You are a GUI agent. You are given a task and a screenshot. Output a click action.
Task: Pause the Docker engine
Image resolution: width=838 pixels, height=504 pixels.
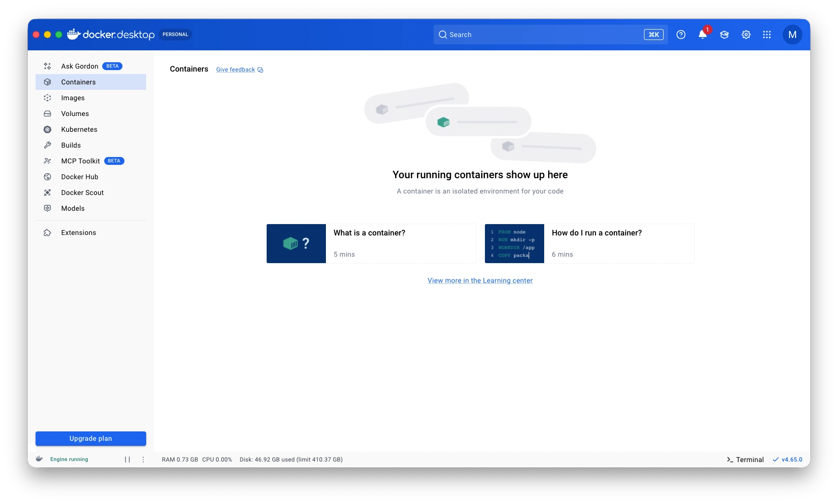tap(127, 459)
